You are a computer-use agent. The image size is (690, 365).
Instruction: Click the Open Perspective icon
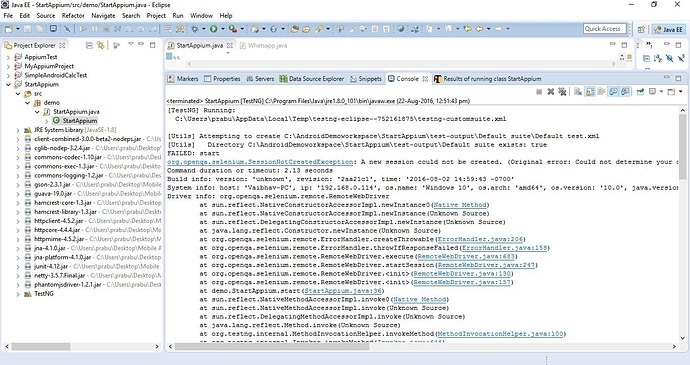641,29
